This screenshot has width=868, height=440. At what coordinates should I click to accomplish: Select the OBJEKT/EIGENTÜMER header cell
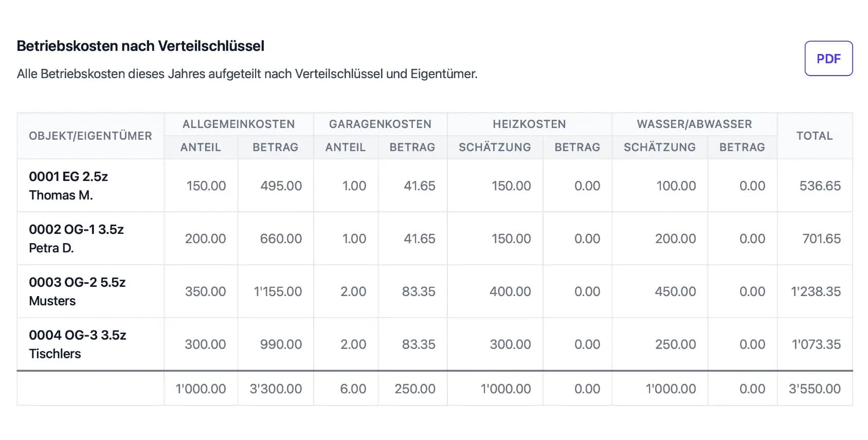[x=90, y=136]
